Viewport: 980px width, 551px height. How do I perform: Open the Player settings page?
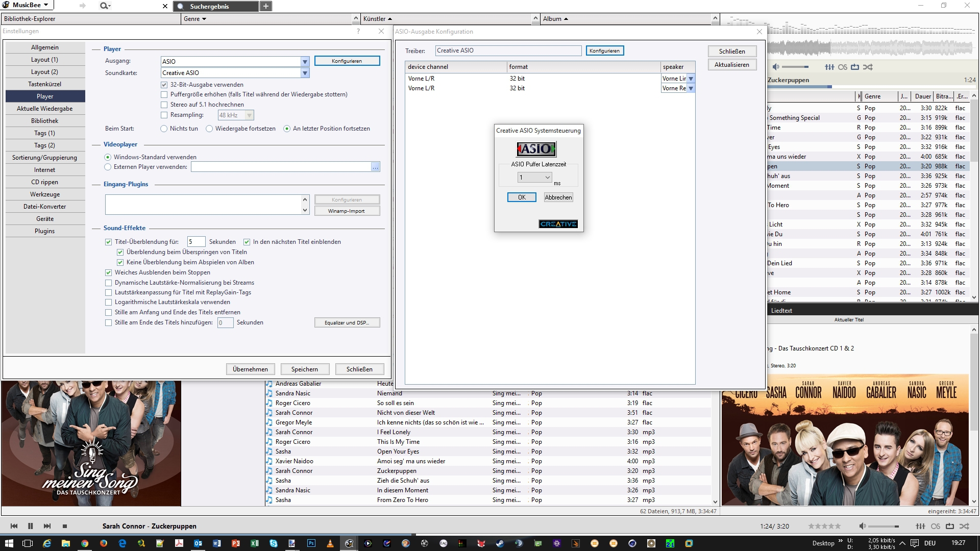pos(45,96)
